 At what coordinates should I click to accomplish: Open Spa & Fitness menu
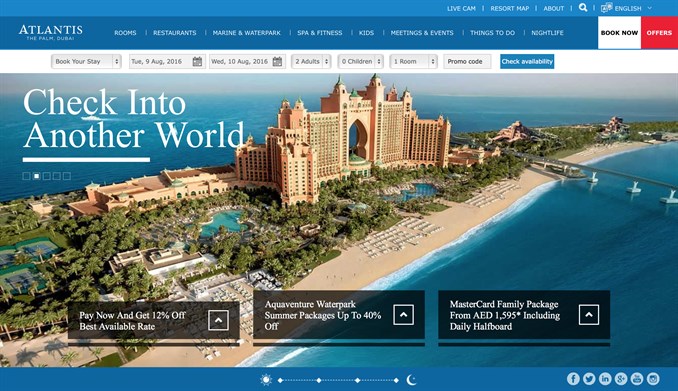(320, 33)
